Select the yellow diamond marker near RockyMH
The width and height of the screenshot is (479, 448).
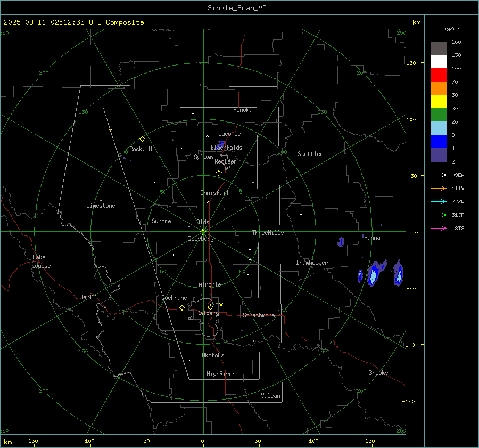(x=142, y=139)
